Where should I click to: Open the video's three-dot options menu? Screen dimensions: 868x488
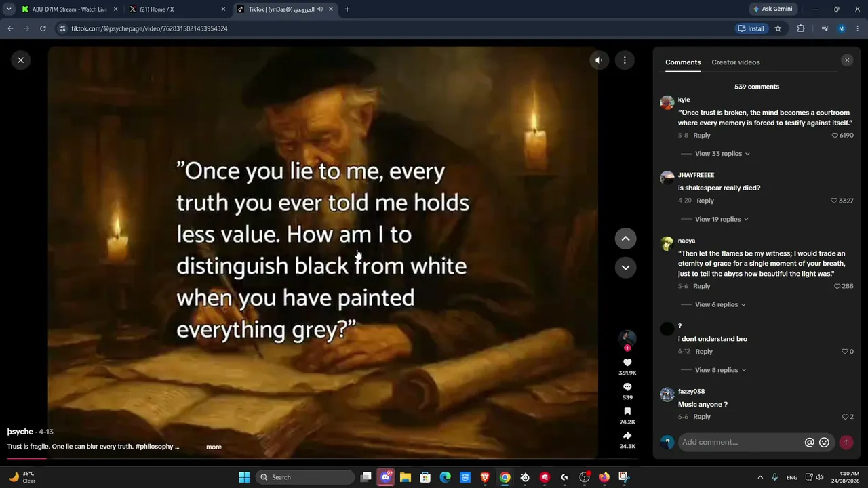pyautogui.click(x=625, y=60)
